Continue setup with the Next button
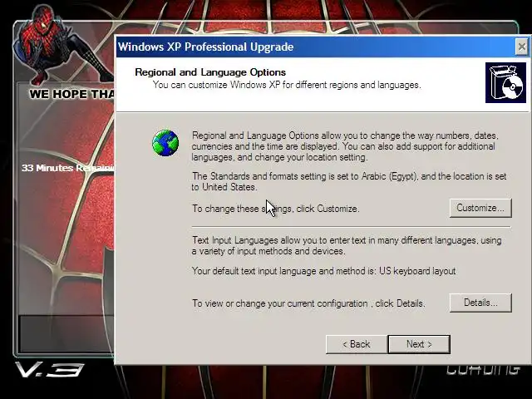This screenshot has width=532, height=399. pos(419,344)
